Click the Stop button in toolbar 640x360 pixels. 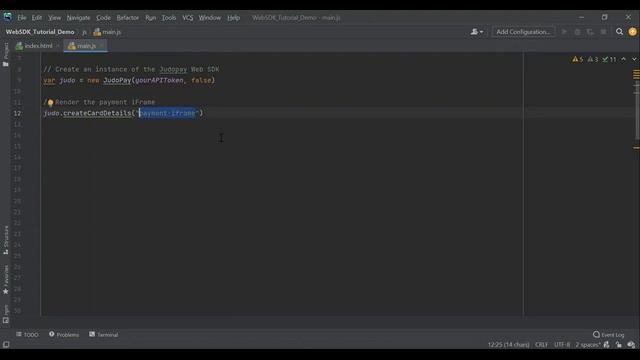click(x=603, y=32)
